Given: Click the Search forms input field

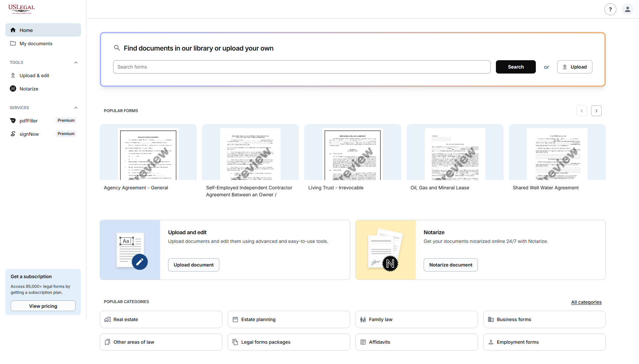Looking at the screenshot, I should pyautogui.click(x=302, y=67).
